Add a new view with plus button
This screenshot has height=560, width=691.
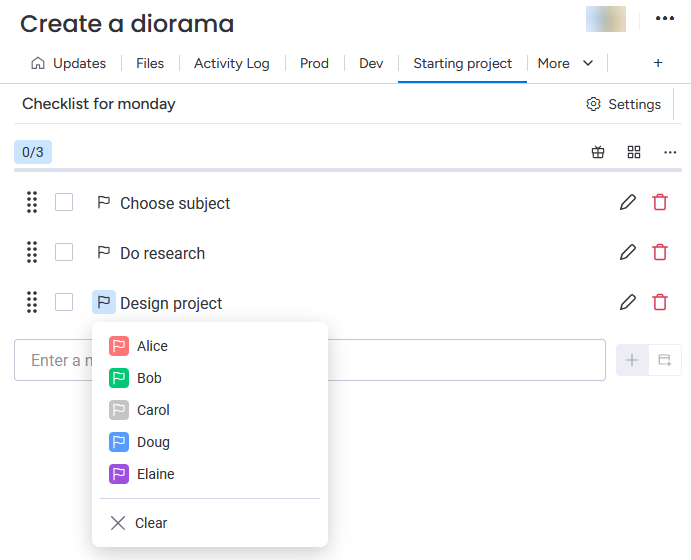point(658,63)
